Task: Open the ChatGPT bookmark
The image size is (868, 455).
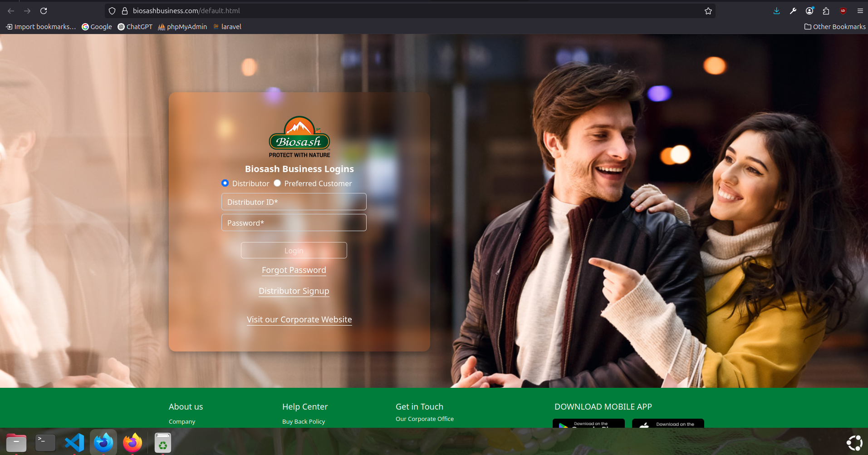Action: pos(135,27)
